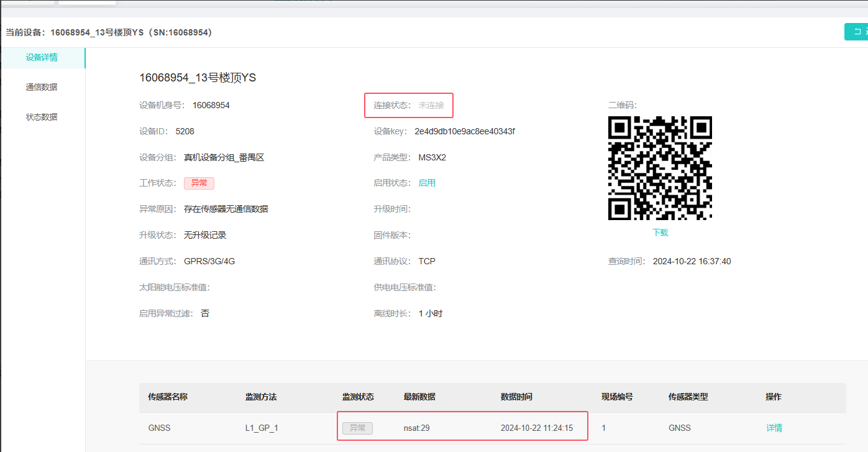Select the GNSS sensor name cell
Viewport: 868px width, 452px height.
(159, 428)
